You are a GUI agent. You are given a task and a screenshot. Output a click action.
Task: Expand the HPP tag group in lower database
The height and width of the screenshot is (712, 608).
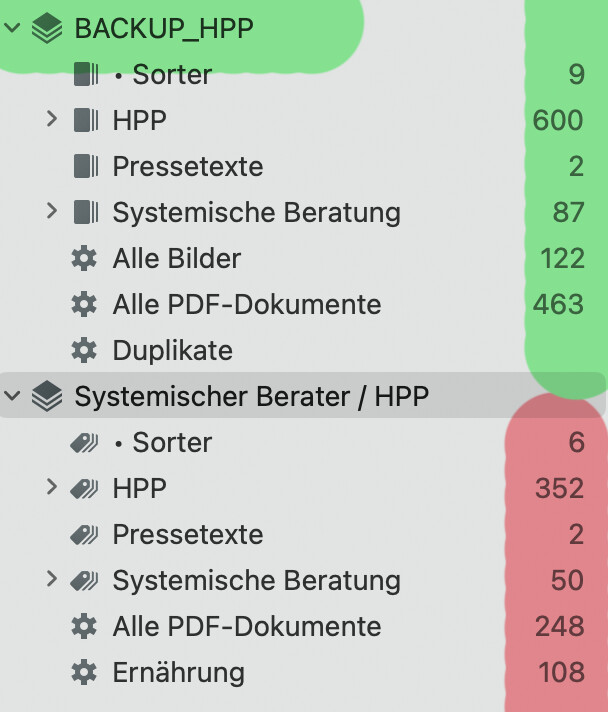52,489
